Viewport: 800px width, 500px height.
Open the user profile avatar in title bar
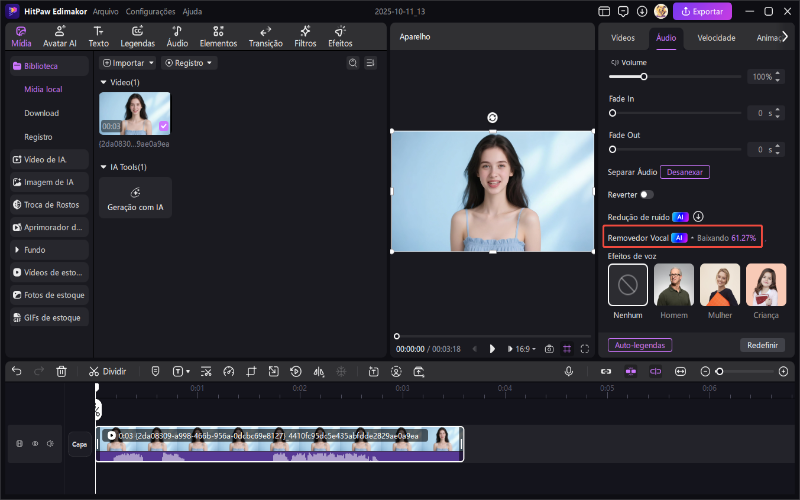661,11
